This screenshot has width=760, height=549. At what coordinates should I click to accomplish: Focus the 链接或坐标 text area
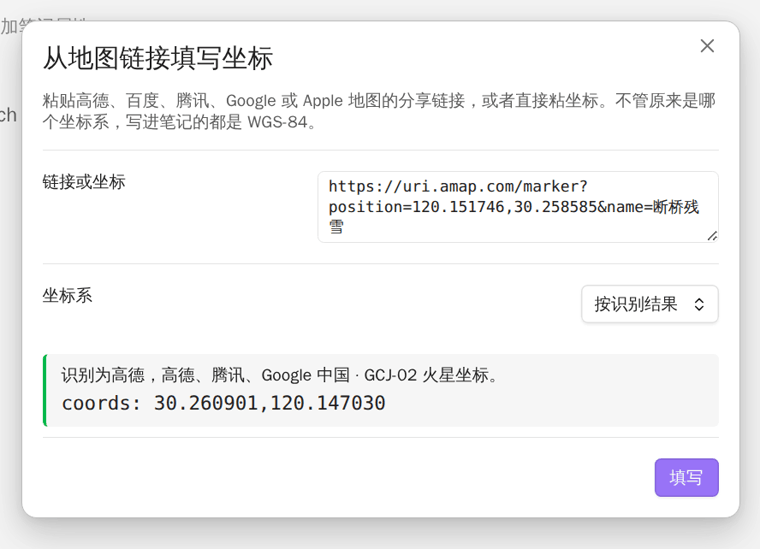(x=518, y=207)
